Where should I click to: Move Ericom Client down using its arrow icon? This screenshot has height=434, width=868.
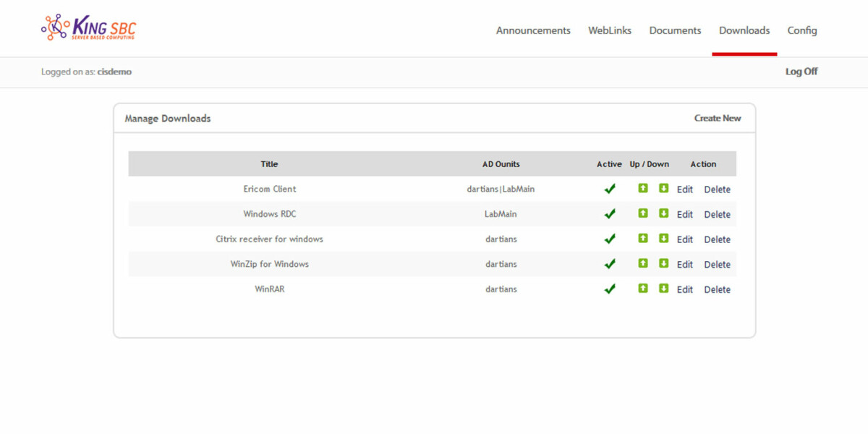(663, 188)
